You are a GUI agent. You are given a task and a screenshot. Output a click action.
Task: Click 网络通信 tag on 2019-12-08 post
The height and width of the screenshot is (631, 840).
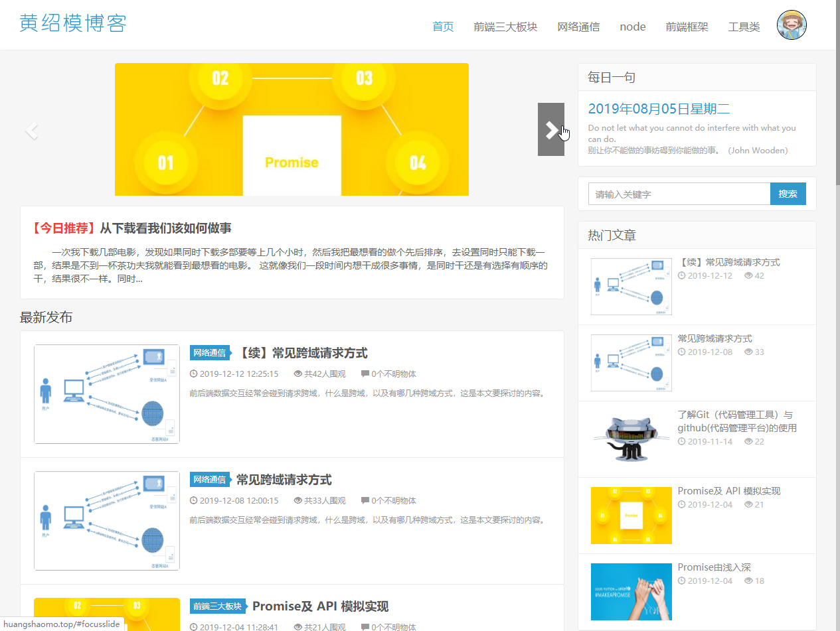(x=210, y=479)
